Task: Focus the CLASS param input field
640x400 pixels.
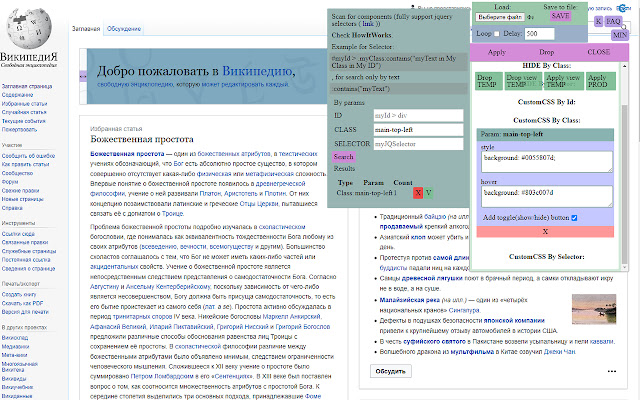Action: click(418, 130)
